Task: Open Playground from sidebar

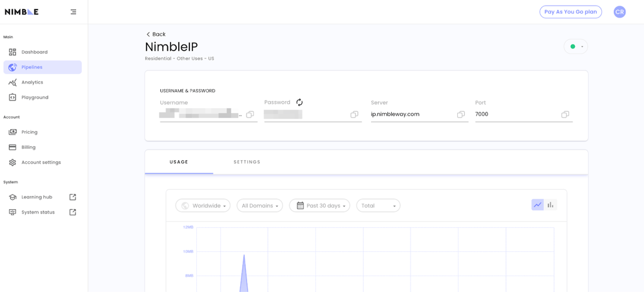Action: [x=43, y=97]
